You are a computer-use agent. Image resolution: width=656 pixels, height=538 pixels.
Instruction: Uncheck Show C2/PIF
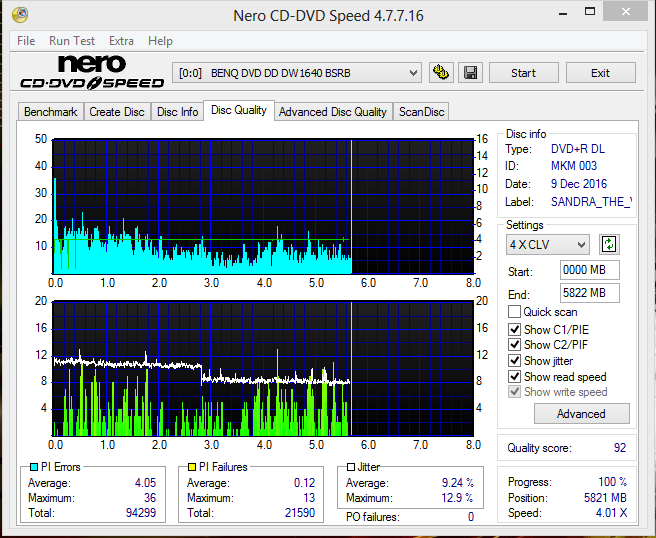[x=514, y=345]
